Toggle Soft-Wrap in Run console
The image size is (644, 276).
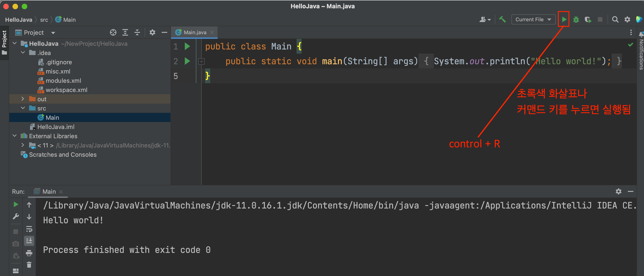tap(29, 229)
